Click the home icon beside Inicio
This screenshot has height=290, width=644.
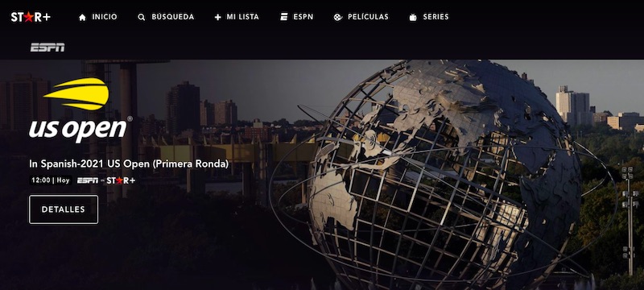pos(82,17)
